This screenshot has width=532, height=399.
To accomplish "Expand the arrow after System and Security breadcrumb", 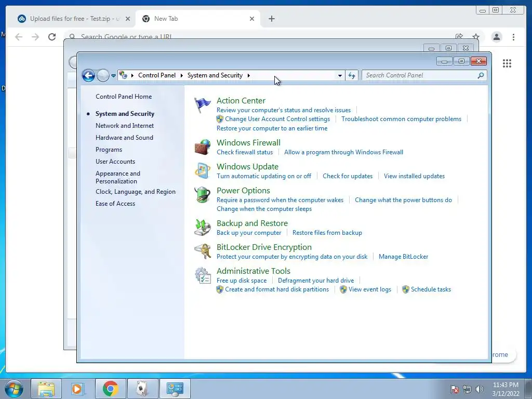I will 249,75.
